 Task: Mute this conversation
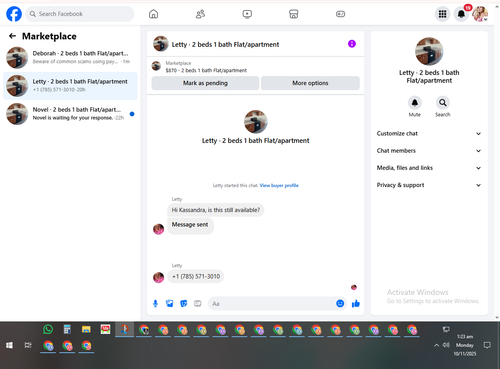(x=415, y=103)
